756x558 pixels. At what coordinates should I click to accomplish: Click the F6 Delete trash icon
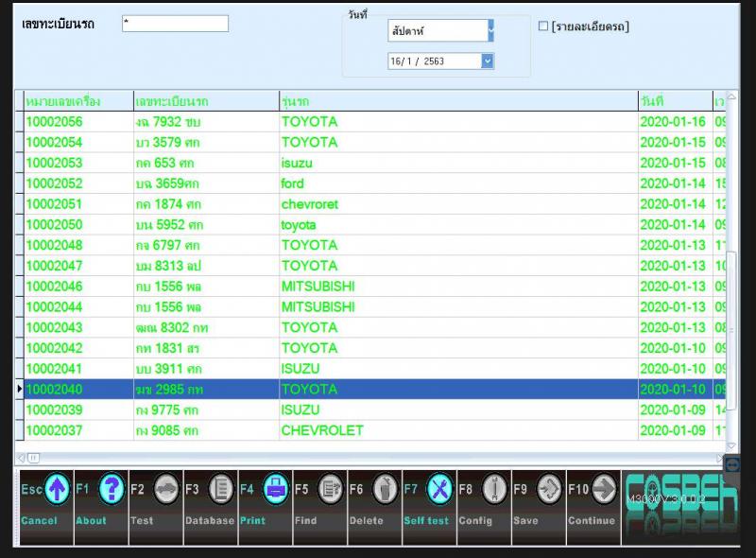tap(385, 489)
